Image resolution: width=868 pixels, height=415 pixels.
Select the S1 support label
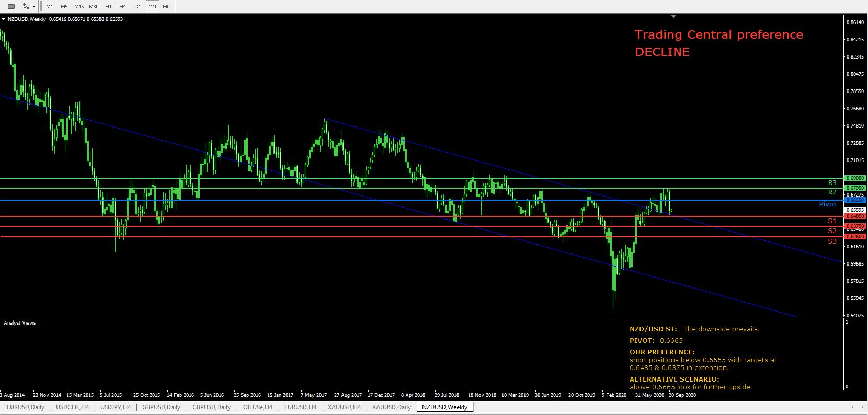(x=832, y=221)
